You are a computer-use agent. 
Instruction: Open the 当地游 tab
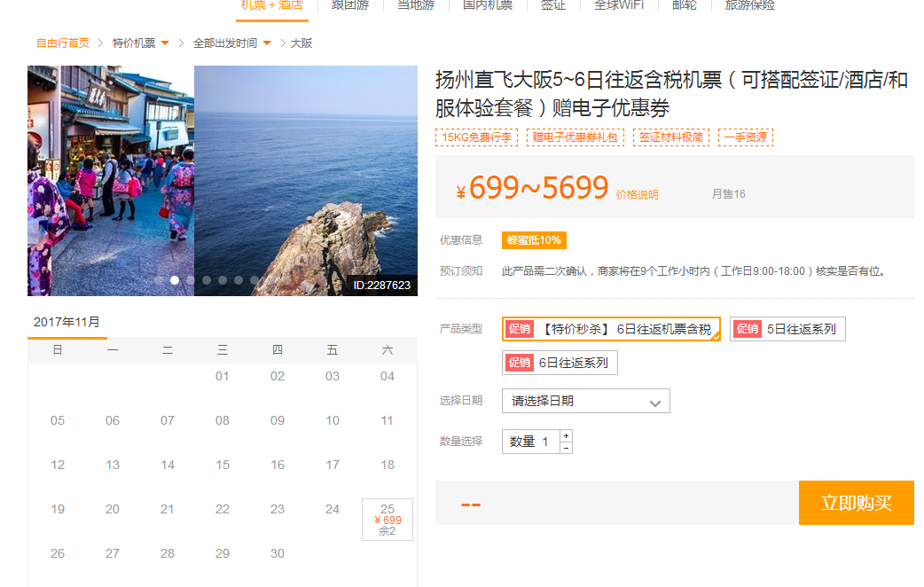[x=416, y=5]
